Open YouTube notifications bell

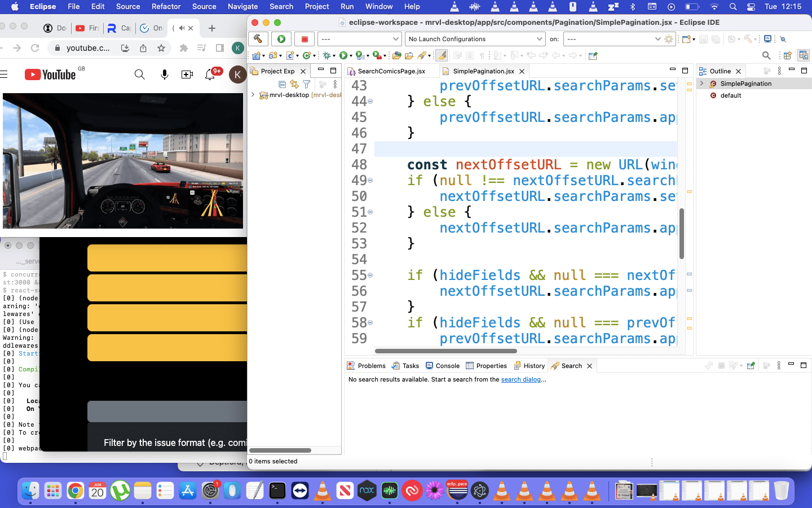[210, 75]
